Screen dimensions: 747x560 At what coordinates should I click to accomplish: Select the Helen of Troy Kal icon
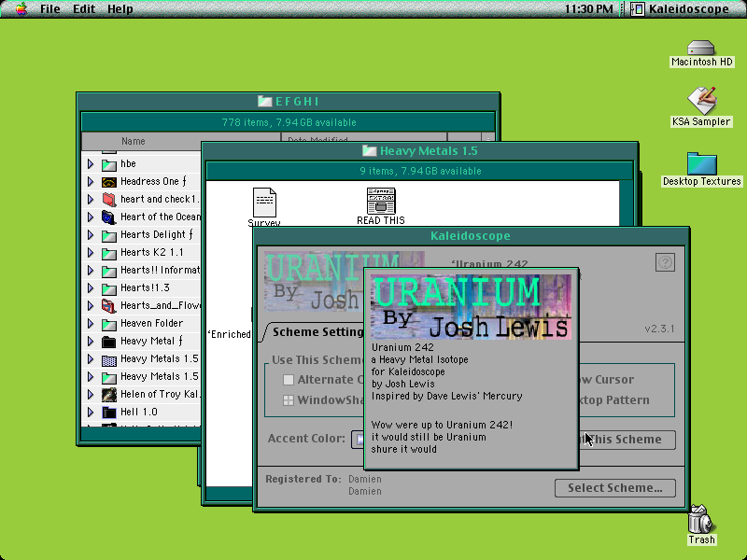(x=109, y=394)
